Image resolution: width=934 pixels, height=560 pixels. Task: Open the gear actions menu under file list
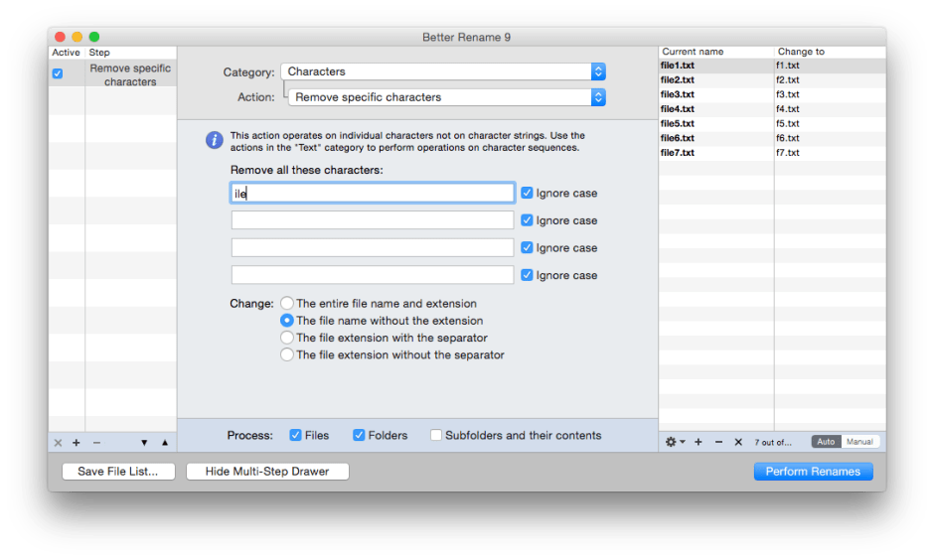(675, 442)
